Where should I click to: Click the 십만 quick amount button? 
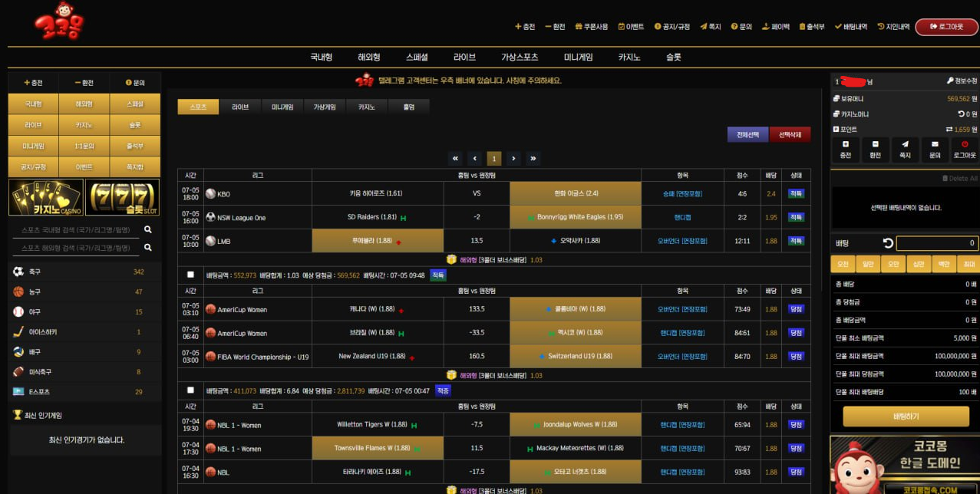(917, 265)
